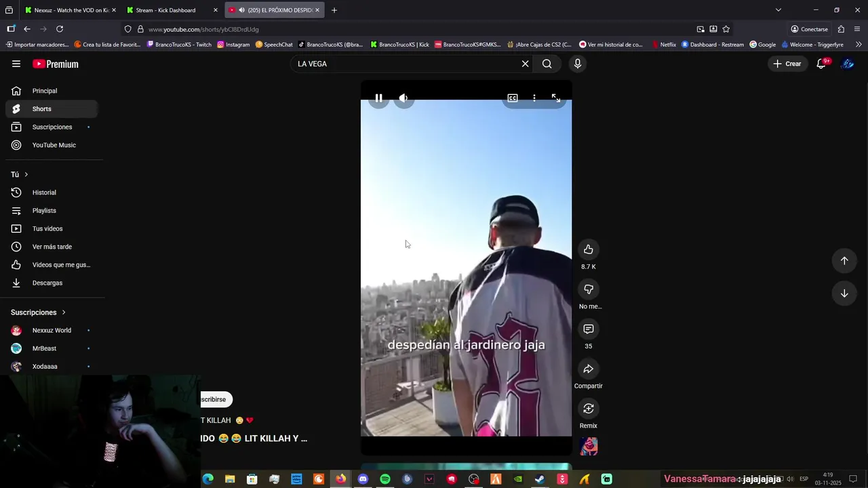Open the Firefox application menu
This screenshot has height=488, width=868.
click(857, 29)
